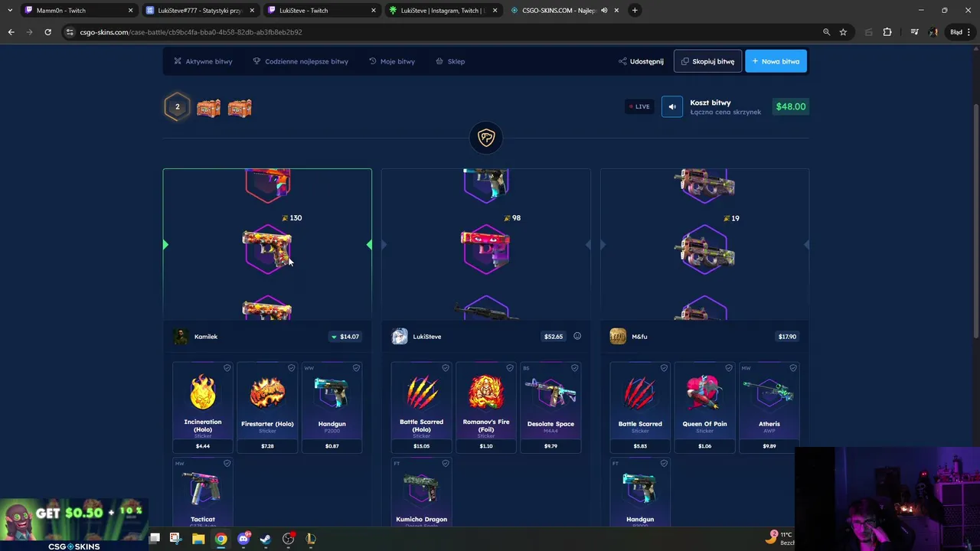
Task: Toggle the shield check on Incineration (Holo)
Action: (x=227, y=368)
